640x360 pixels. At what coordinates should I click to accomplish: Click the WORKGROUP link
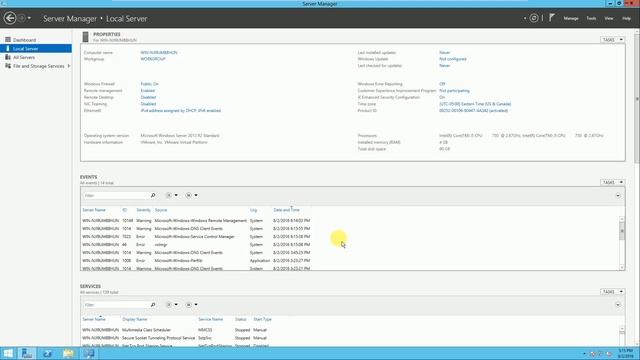(153, 59)
